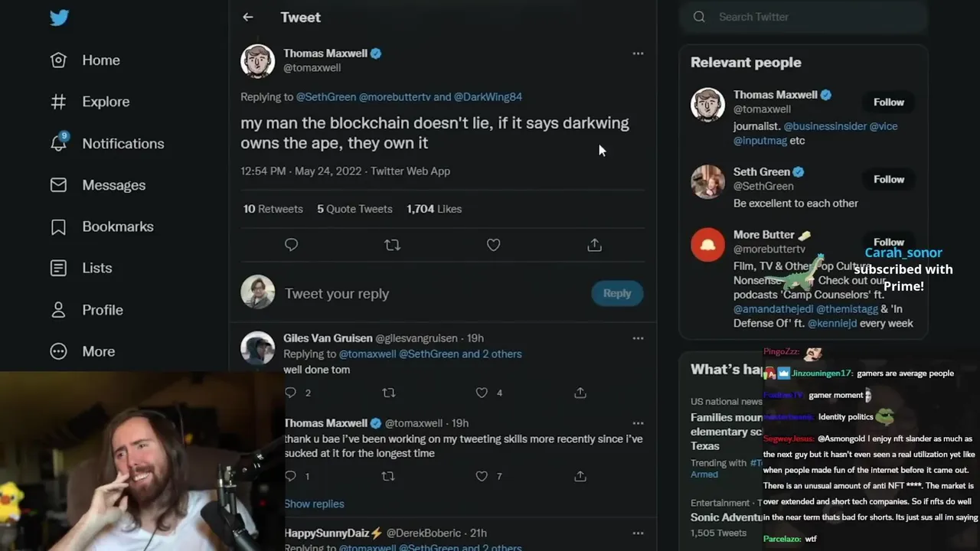Open Thomas Maxwell's profile avatar on tweet
980x551 pixels.
258,61
